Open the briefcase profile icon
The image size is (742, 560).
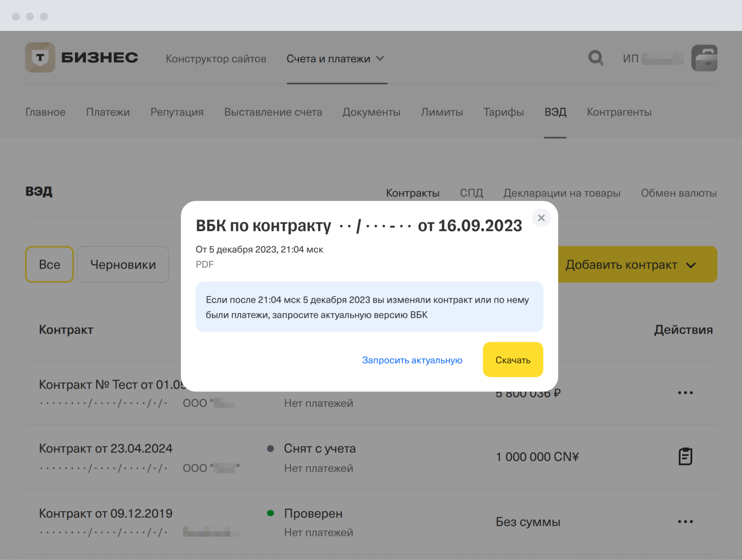pos(704,58)
